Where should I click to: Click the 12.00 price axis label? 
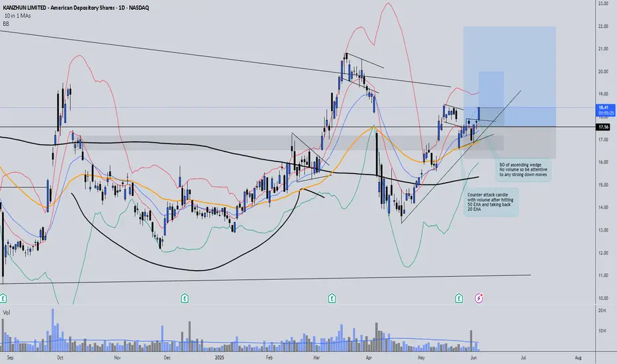coord(603,253)
